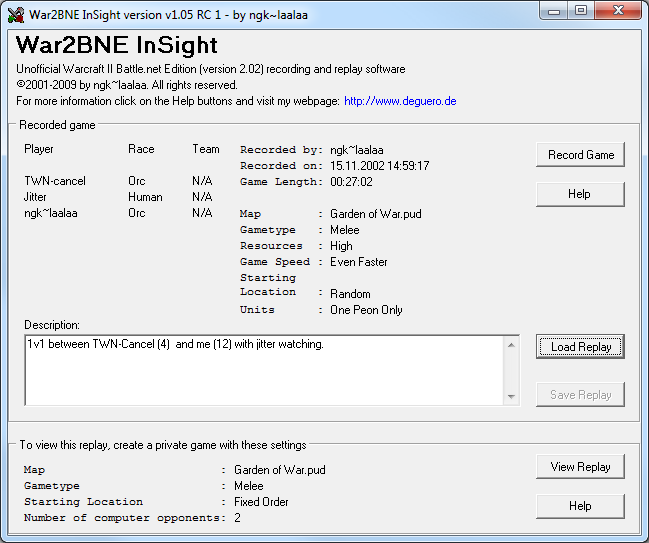Select player name Jitter
This screenshot has height=543, width=649.
(35, 197)
